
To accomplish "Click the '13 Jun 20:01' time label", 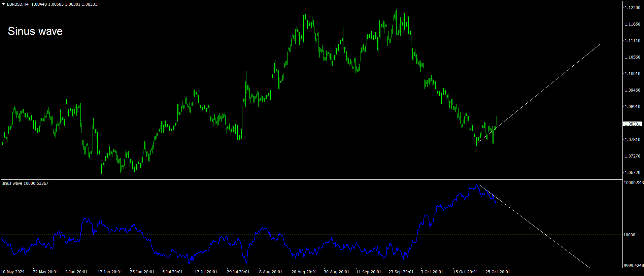I will [110, 272].
